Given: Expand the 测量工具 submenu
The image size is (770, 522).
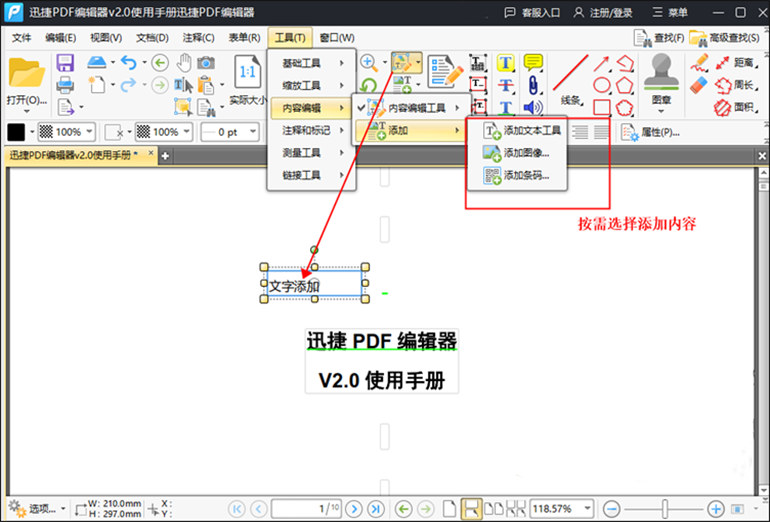Looking at the screenshot, I should point(312,153).
